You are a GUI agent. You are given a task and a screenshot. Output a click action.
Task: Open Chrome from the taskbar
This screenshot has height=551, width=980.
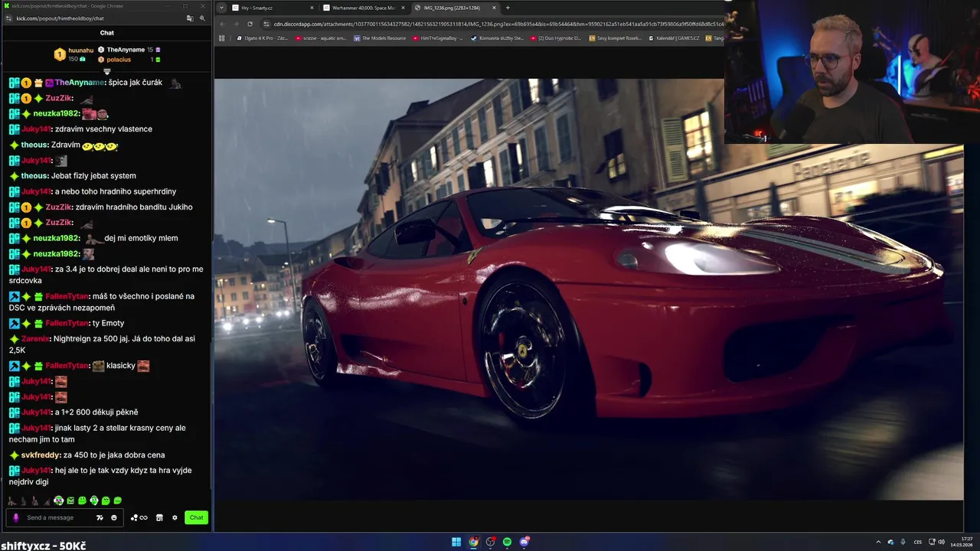pos(473,542)
